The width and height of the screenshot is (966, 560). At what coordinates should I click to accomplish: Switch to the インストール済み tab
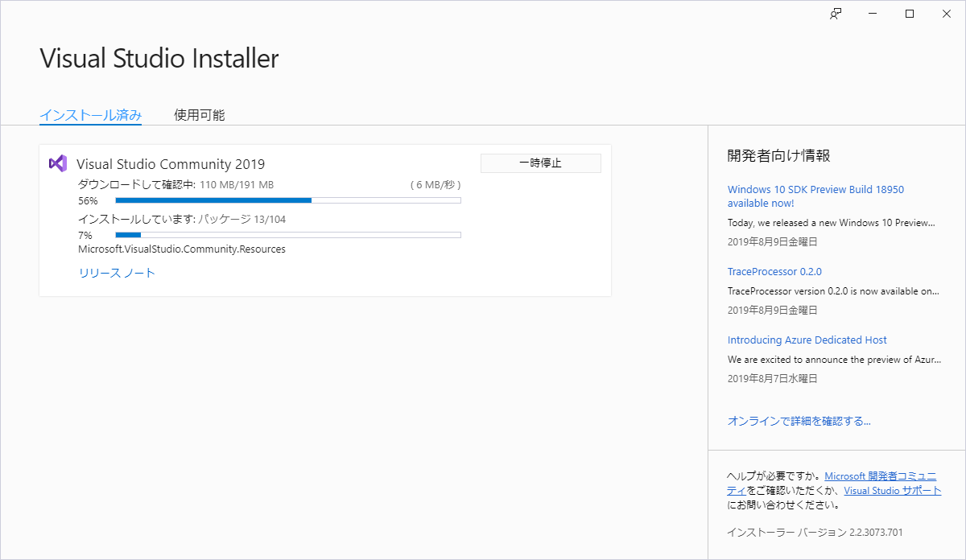[91, 115]
